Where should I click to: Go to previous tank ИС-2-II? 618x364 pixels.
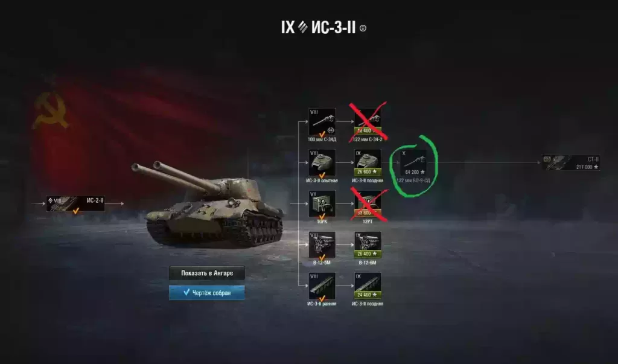[75, 204]
